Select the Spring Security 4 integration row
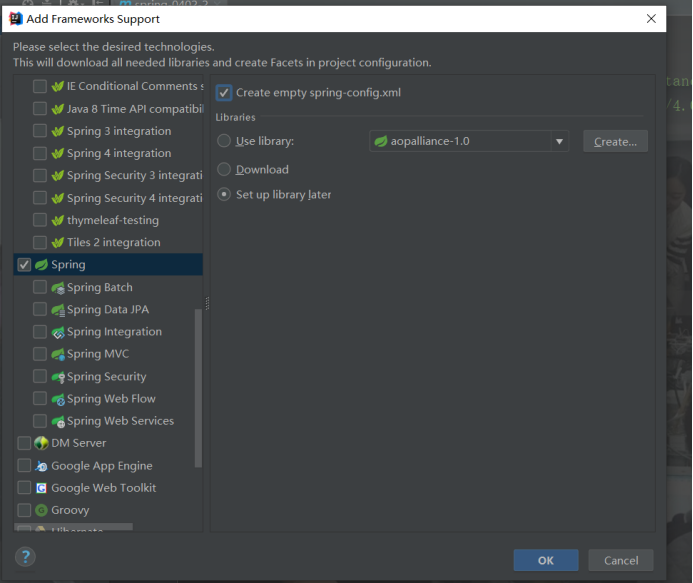Screen dimensions: 693x583 point(108,198)
